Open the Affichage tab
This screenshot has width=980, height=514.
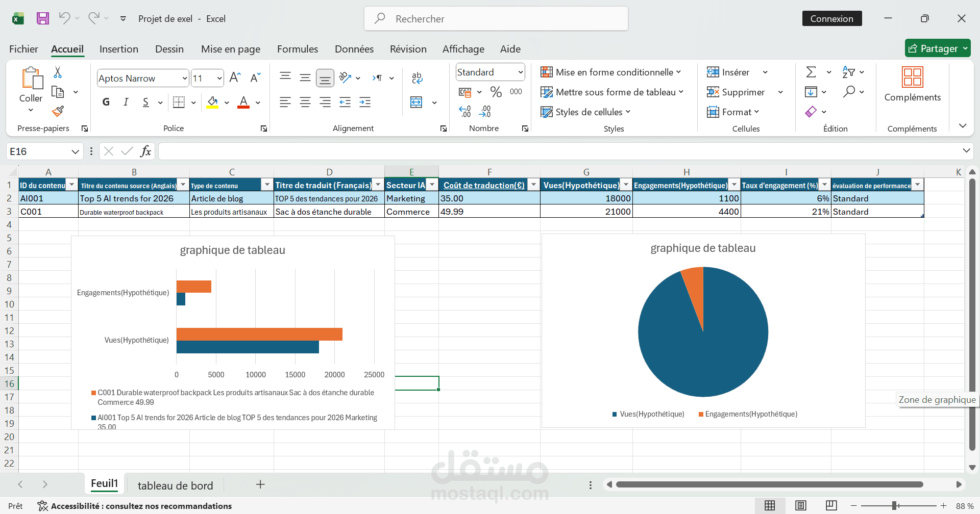click(x=463, y=49)
